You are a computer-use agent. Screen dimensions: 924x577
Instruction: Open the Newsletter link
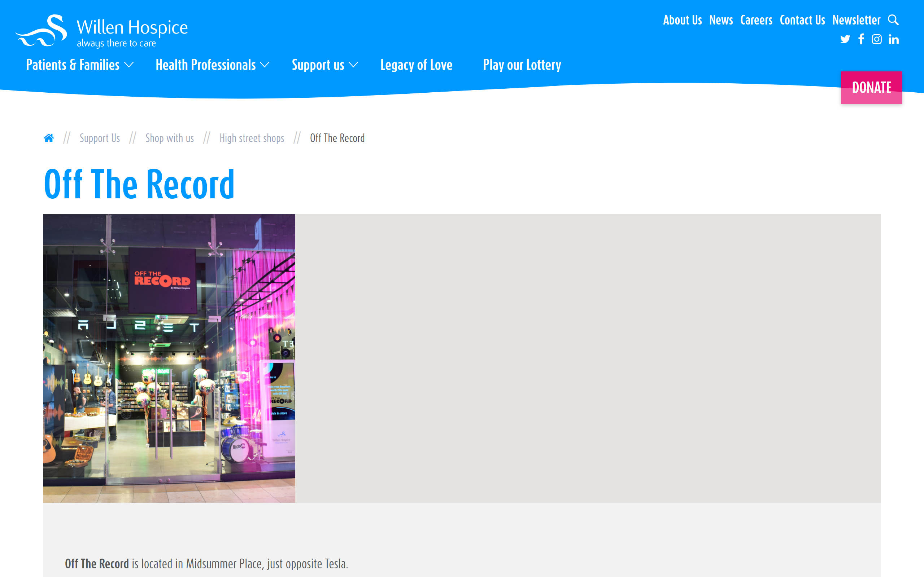(x=857, y=20)
